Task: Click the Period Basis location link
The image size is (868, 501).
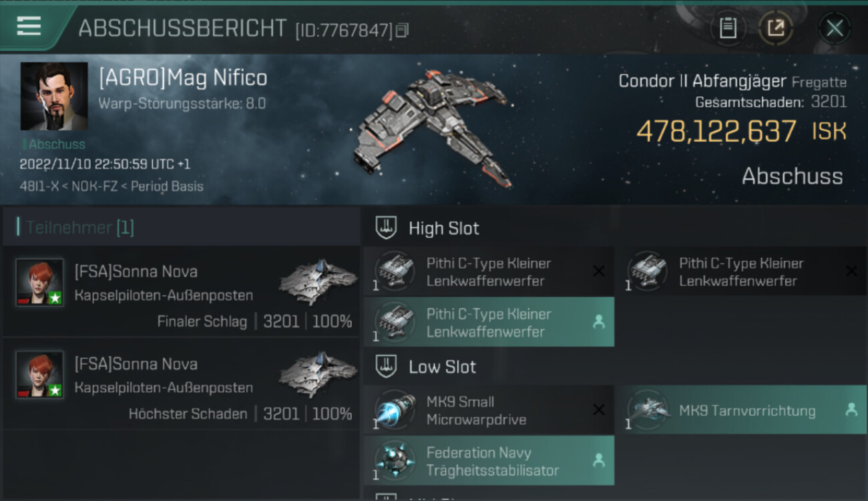Action: pyautogui.click(x=167, y=186)
